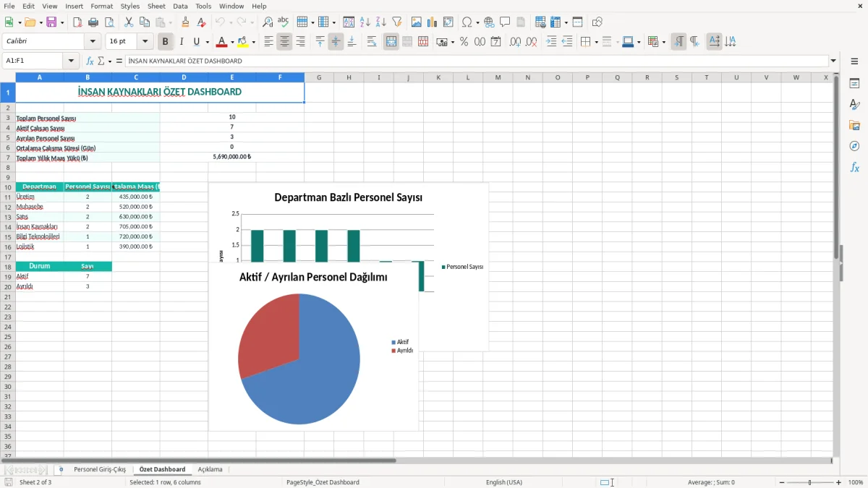Toggle Center Horizontally alignment
This screenshot has height=488, width=868.
tap(284, 42)
